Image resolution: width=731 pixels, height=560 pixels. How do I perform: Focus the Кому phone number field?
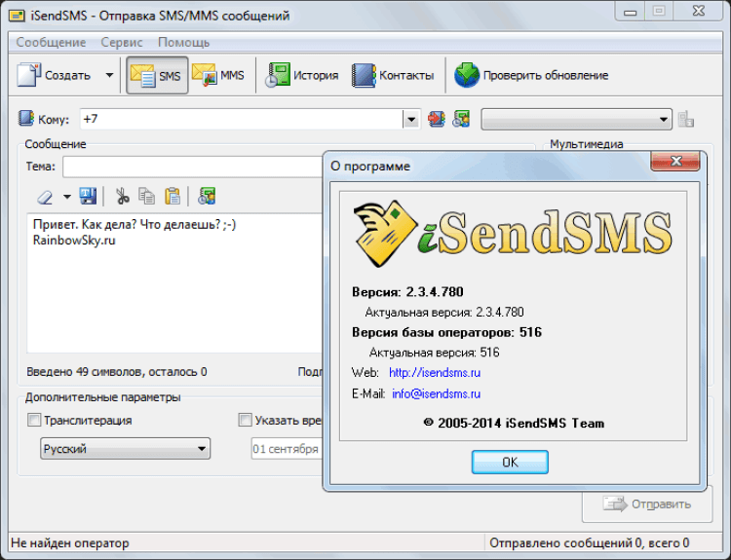[241, 119]
